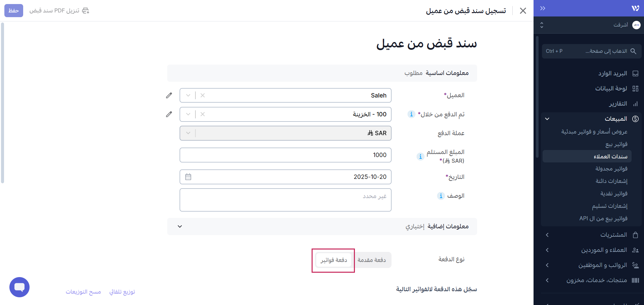644x305 pixels.
Task: Select invoice payment type دفعة فواتير
Action: [x=333, y=260]
